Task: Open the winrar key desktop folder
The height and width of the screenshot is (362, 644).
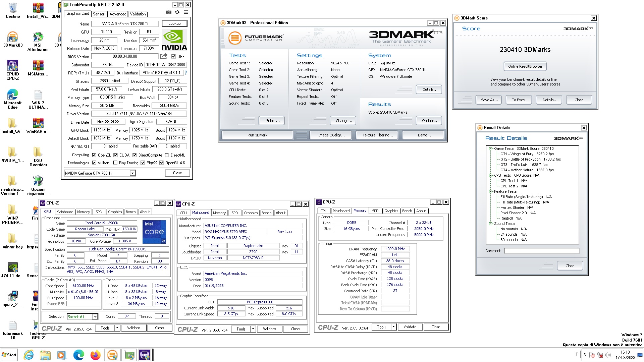Action: 13,241
